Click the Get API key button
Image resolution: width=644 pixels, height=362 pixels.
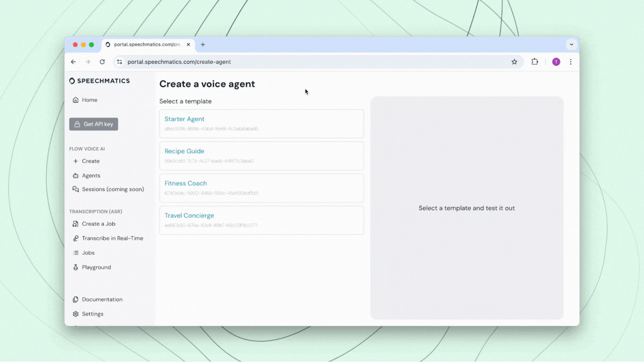coord(94,124)
